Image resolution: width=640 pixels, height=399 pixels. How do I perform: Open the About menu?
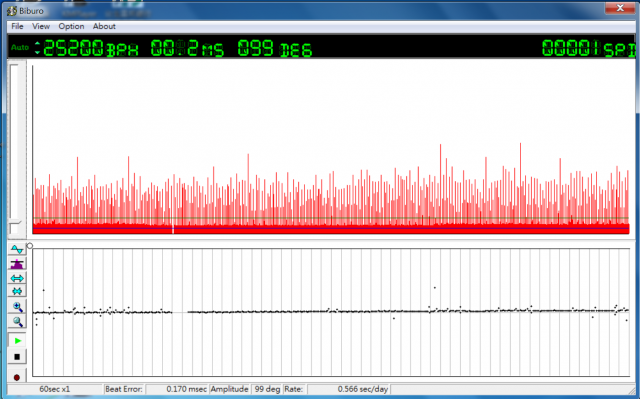[104, 26]
